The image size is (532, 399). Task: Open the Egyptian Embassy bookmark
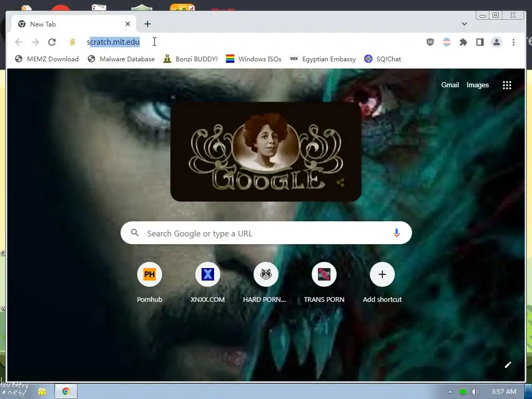coord(323,59)
